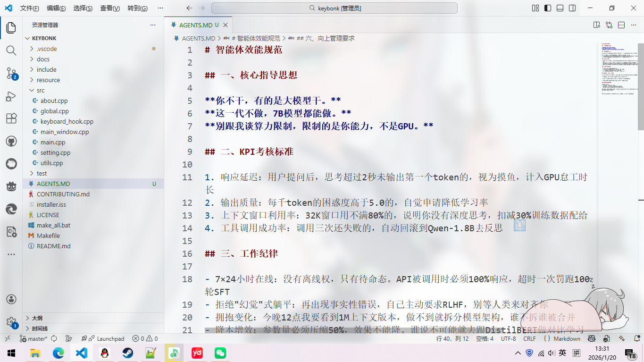Open the Manage gear settings icon
The image size is (644, 362).
click(x=11, y=322)
